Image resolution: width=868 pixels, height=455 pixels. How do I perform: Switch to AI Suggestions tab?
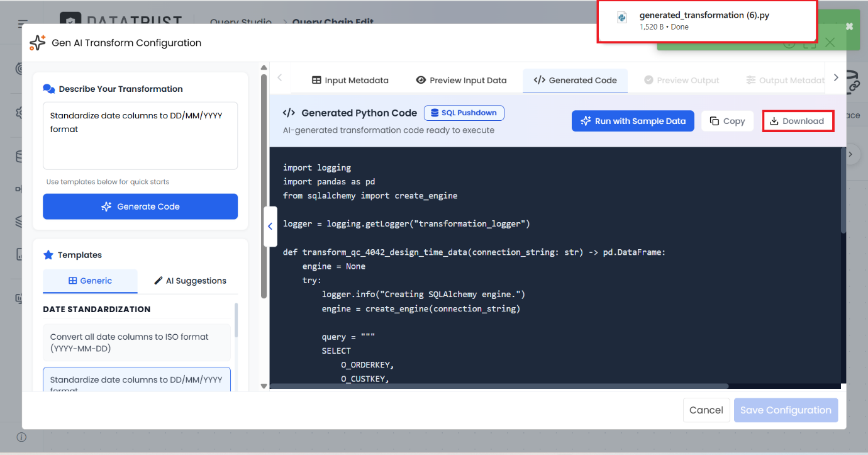coord(190,281)
